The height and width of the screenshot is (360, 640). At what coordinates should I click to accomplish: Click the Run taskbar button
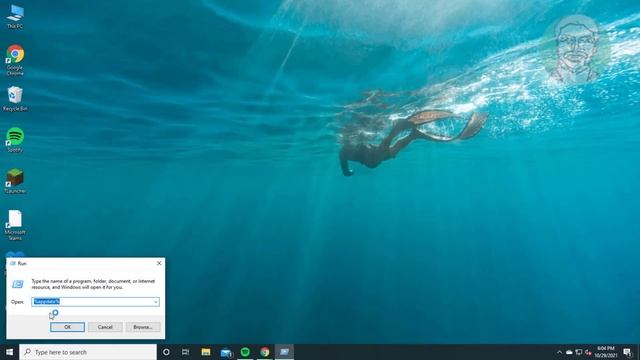(284, 352)
